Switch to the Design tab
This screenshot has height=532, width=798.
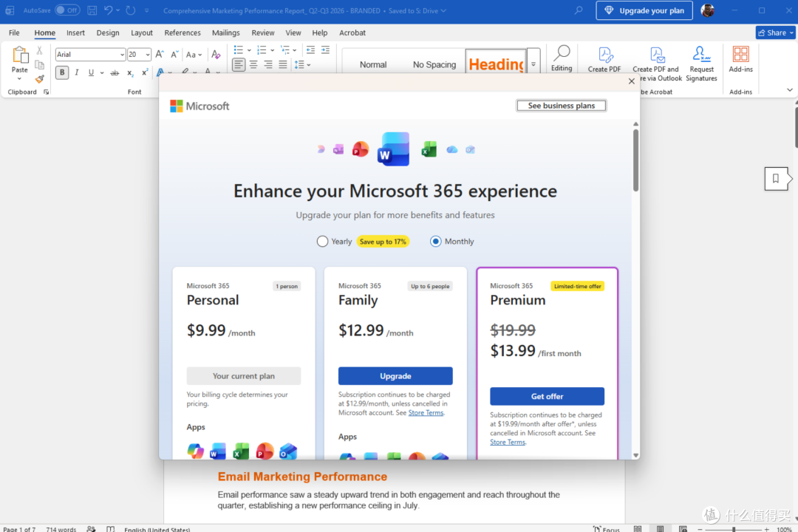pos(108,33)
